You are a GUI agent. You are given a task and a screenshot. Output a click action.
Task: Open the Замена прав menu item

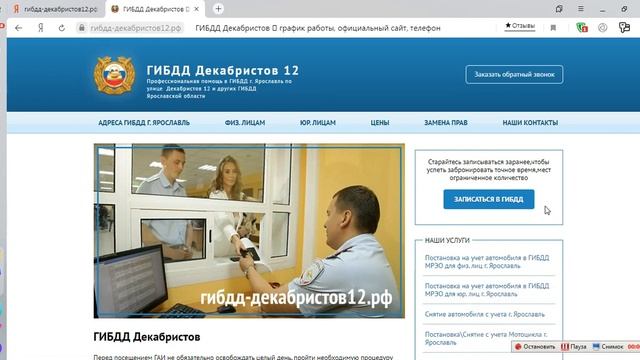(x=446, y=123)
